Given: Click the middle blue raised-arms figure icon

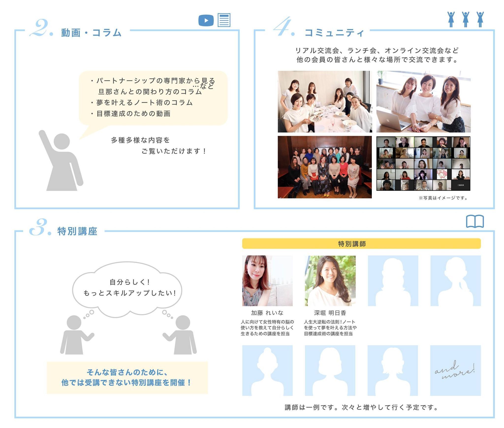Looking at the screenshot, I should [x=465, y=19].
